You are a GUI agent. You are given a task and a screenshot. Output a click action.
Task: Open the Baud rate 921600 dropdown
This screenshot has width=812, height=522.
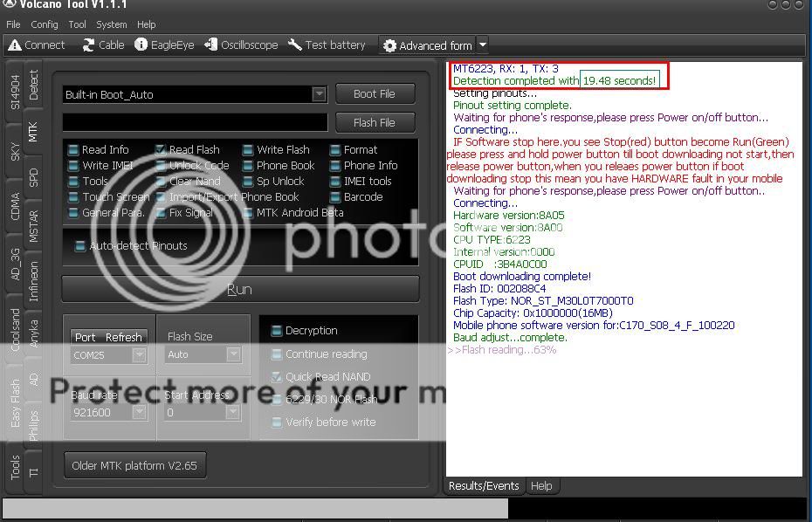click(139, 412)
